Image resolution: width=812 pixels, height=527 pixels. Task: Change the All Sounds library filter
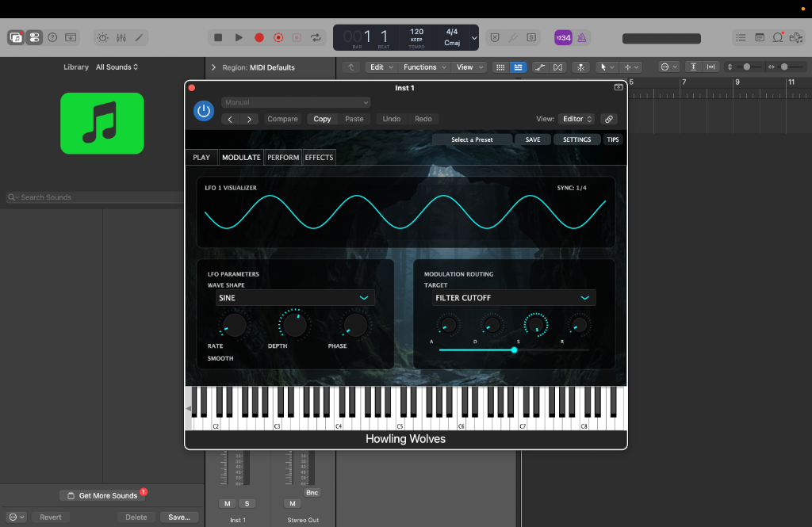coord(117,67)
